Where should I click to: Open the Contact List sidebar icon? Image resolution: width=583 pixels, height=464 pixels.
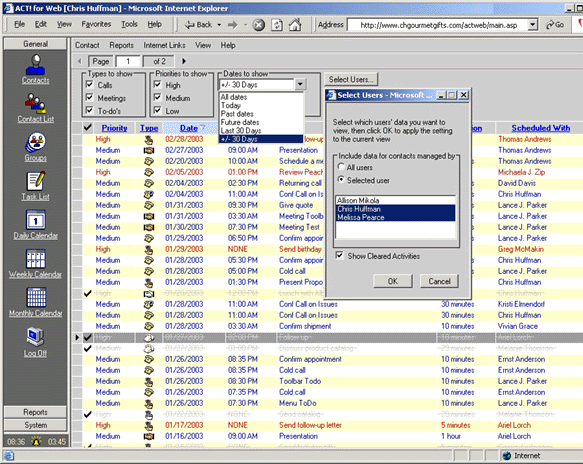click(35, 103)
